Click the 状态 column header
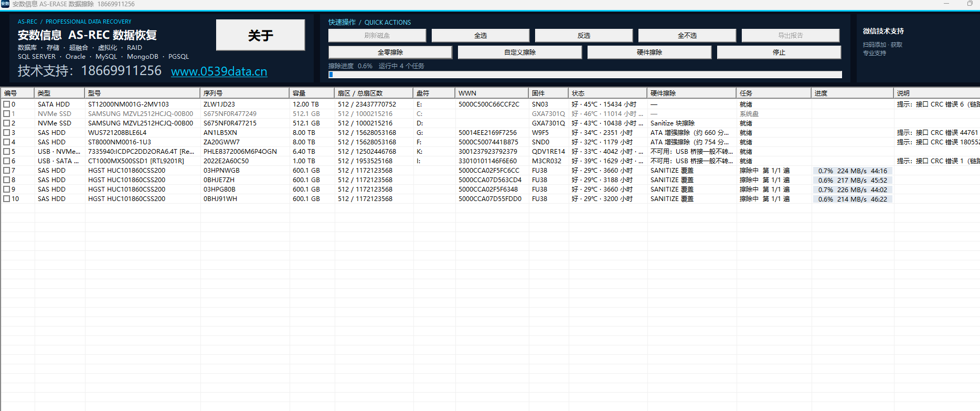 pos(608,93)
